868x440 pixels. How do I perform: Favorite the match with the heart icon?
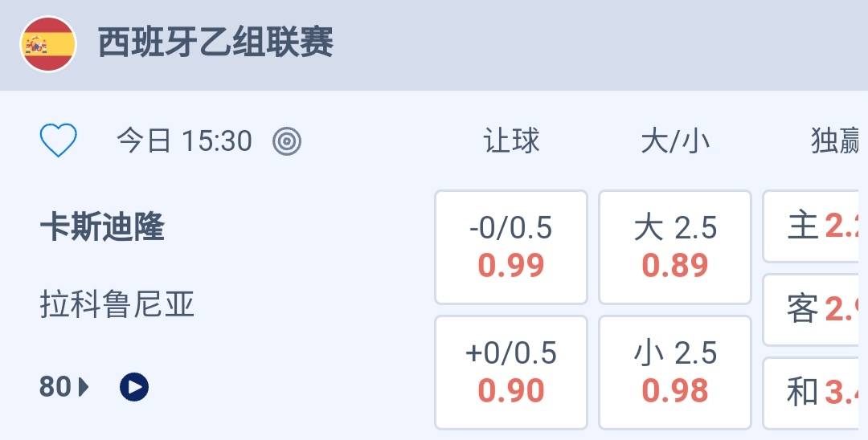click(x=59, y=141)
